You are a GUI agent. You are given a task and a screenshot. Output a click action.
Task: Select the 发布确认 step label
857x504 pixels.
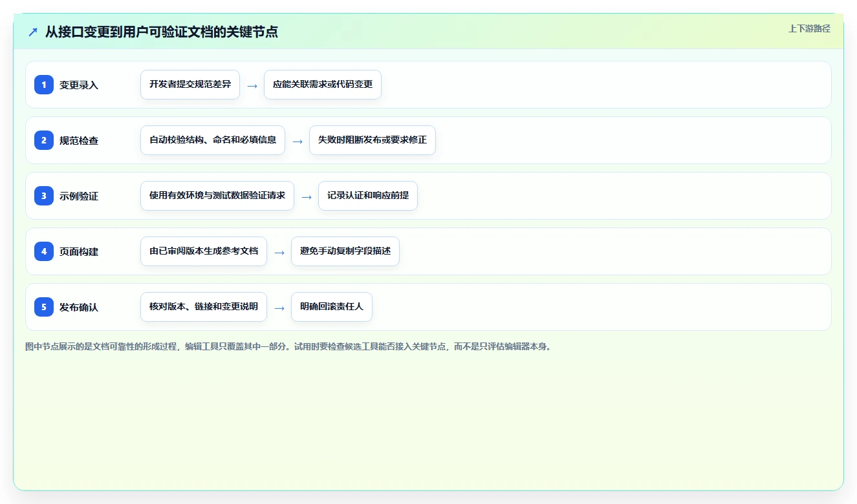tap(79, 307)
